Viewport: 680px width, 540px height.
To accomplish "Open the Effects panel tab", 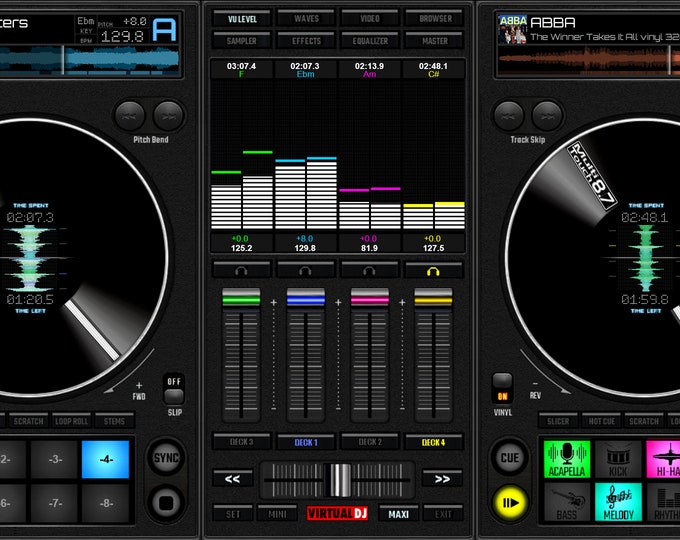I will click(x=306, y=41).
